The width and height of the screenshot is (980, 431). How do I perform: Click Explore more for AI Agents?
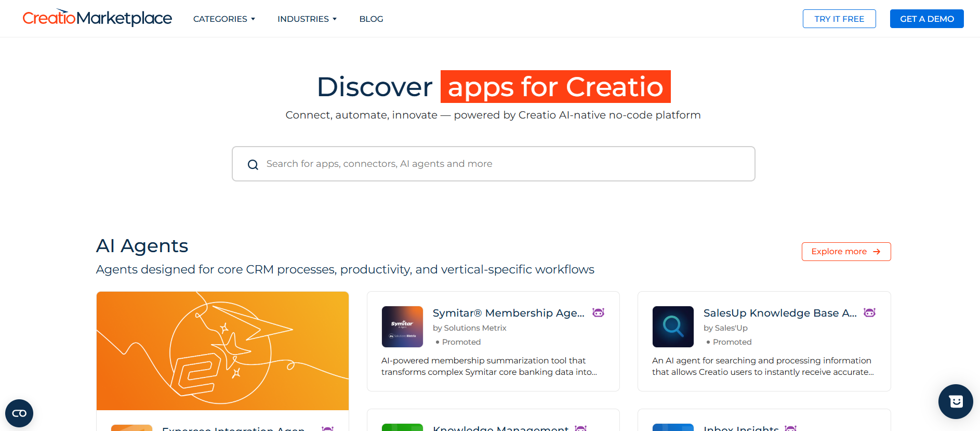pos(846,252)
